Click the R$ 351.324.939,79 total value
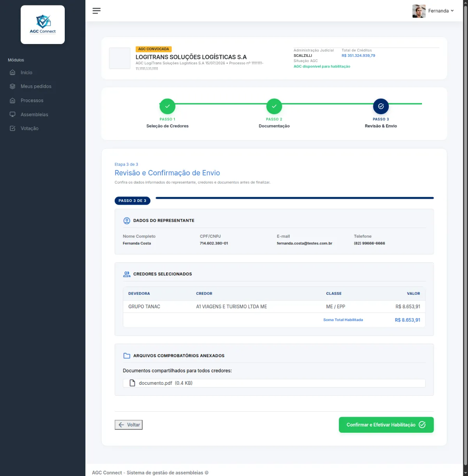Screen dimensions: 468x476 pos(358,56)
